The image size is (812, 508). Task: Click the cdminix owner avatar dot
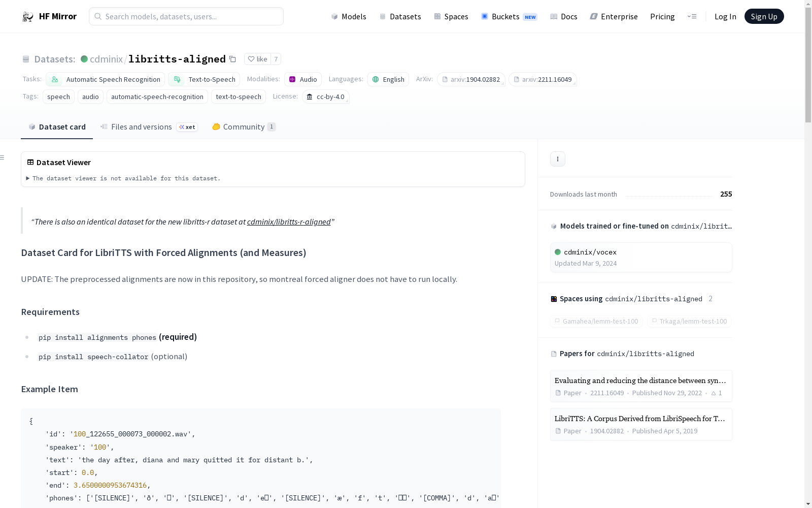click(x=84, y=59)
